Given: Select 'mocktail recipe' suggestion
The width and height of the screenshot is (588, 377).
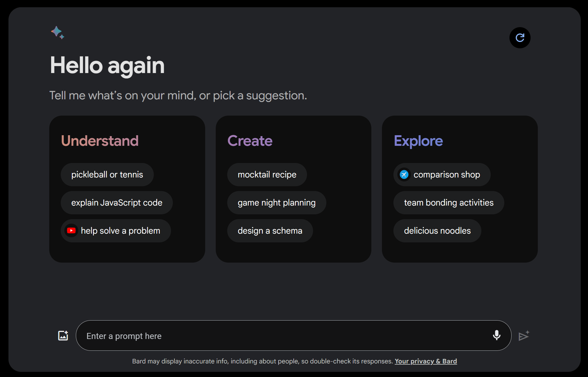Looking at the screenshot, I should pyautogui.click(x=267, y=174).
